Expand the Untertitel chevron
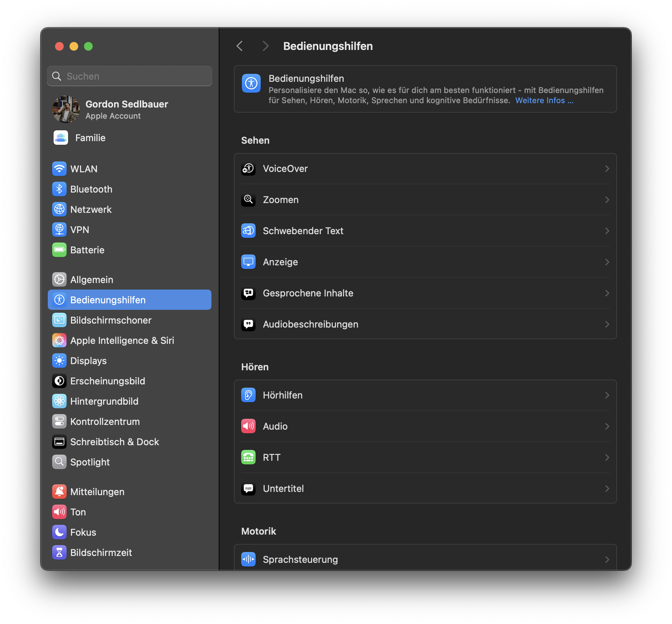The image size is (672, 624). click(x=607, y=488)
